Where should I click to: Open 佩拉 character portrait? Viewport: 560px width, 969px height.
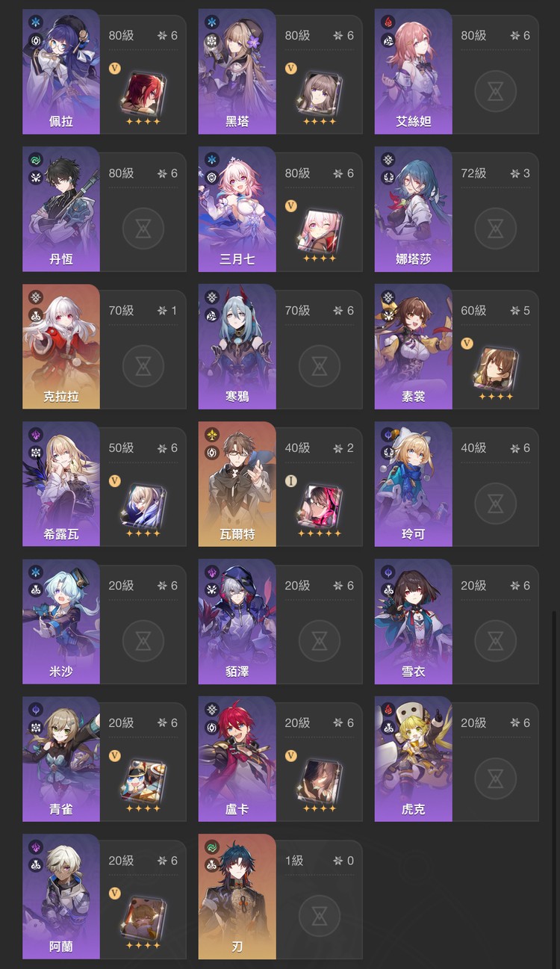[61, 72]
